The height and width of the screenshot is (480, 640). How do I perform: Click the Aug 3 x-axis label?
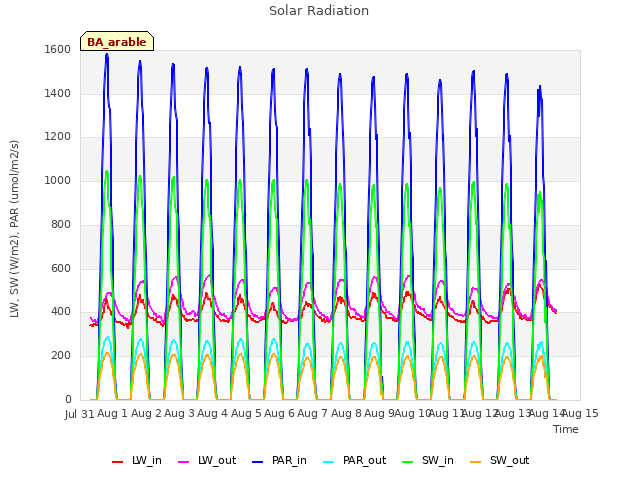pyautogui.click(x=180, y=413)
